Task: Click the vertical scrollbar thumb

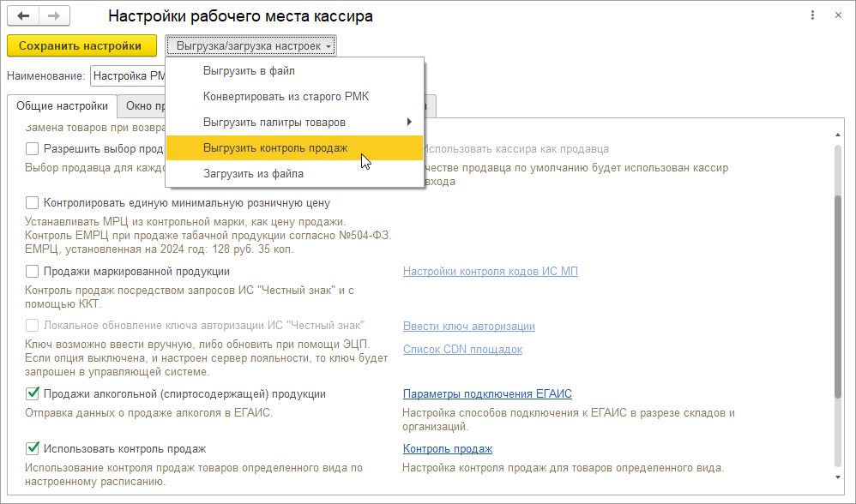Action: (x=838, y=297)
